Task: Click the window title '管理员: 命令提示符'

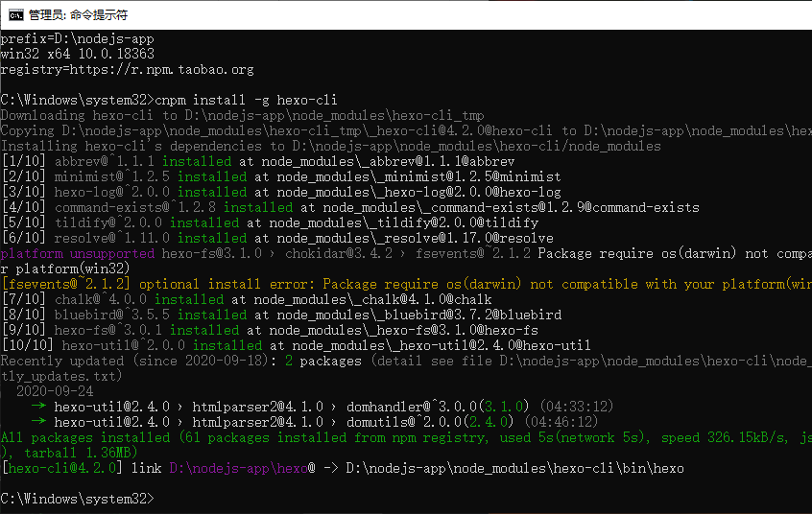Action: tap(78, 15)
